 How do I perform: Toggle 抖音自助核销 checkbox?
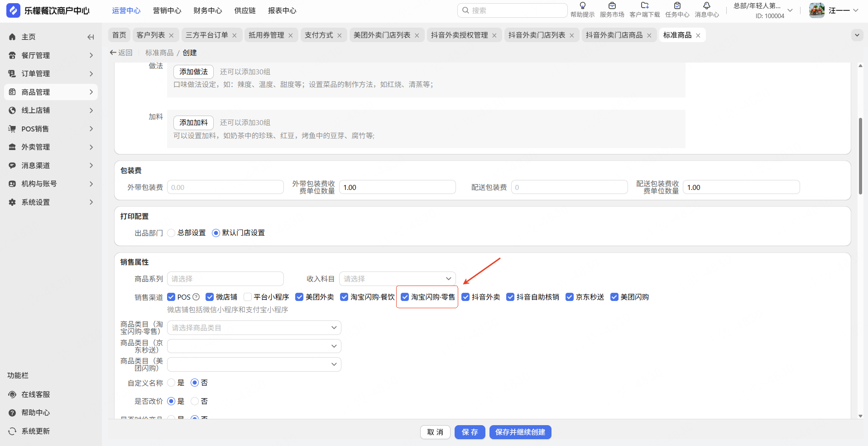(510, 297)
